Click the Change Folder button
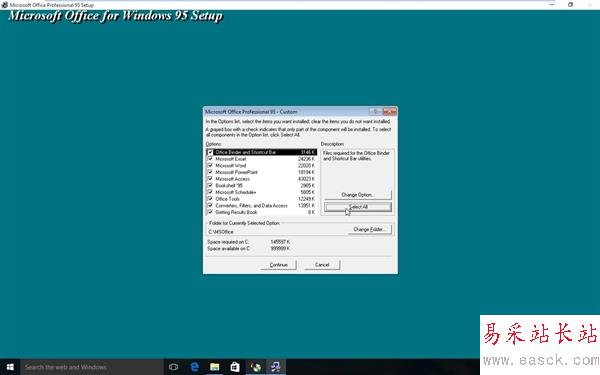 pyautogui.click(x=370, y=229)
